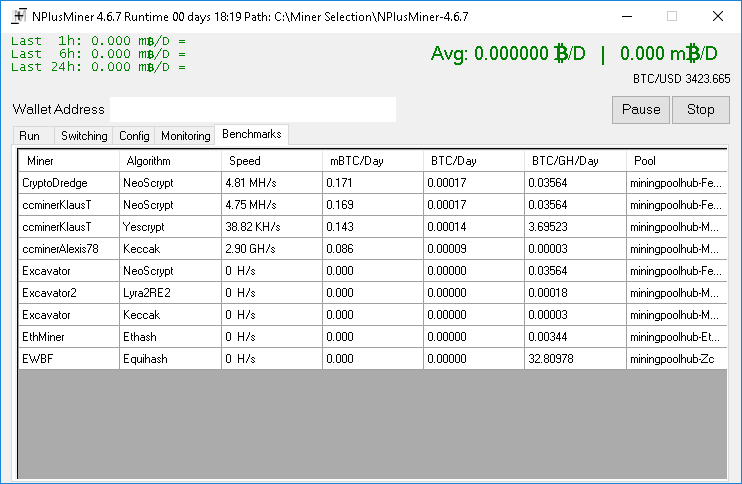Viewport: 742px width, 484px height.
Task: Select the ccminerAlexis78 miner cell
Action: pos(69,249)
